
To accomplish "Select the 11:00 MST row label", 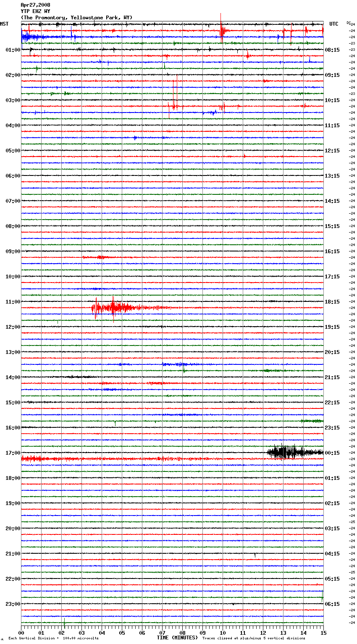I will point(13,302).
